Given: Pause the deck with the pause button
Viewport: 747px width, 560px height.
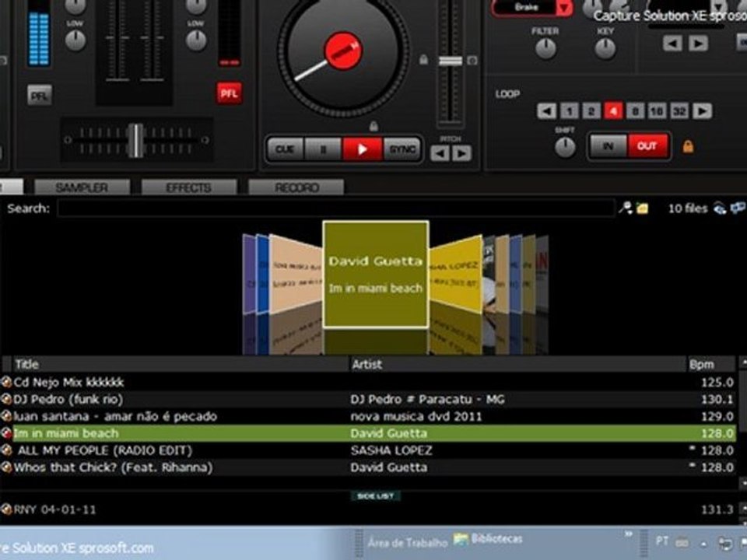Looking at the screenshot, I should pyautogui.click(x=324, y=149).
